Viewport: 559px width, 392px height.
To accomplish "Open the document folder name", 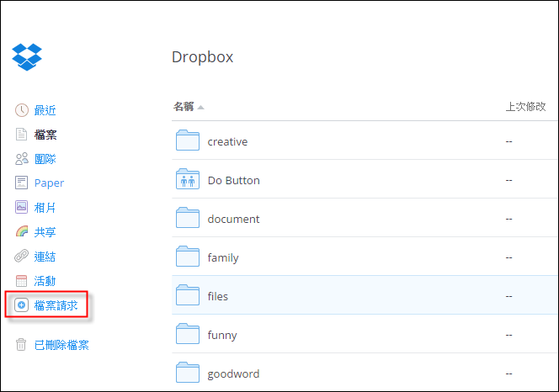I will click(233, 219).
